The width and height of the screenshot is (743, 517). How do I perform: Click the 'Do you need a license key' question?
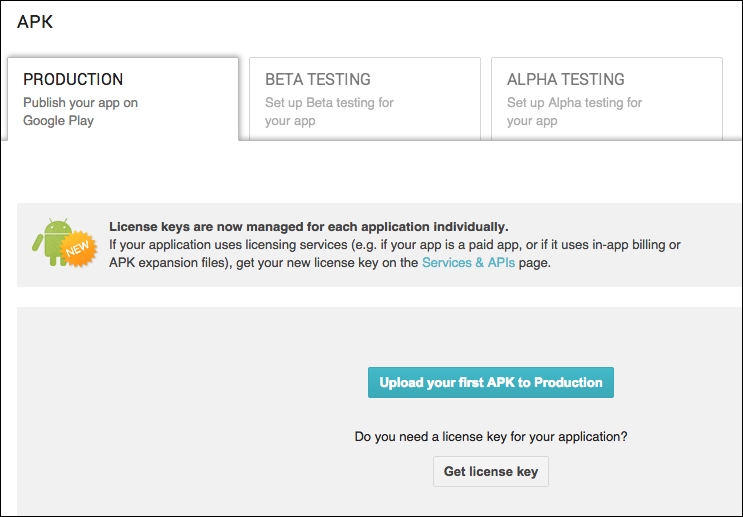[x=491, y=437]
